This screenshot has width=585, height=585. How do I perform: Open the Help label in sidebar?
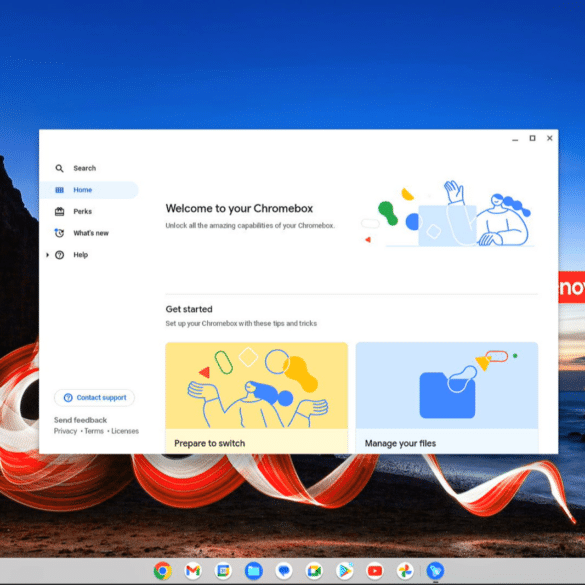(81, 255)
